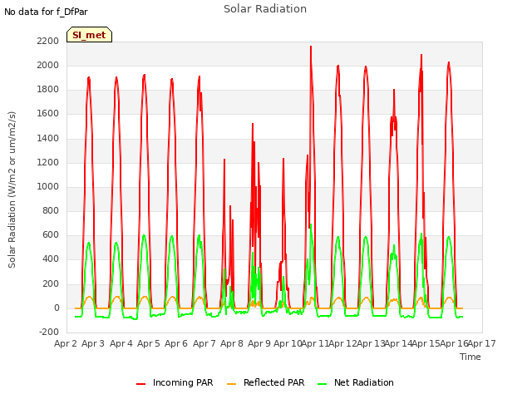The height and width of the screenshot is (399, 532).
Task: Click the Incoming PAR peak on Apr 3
Action: [89, 77]
